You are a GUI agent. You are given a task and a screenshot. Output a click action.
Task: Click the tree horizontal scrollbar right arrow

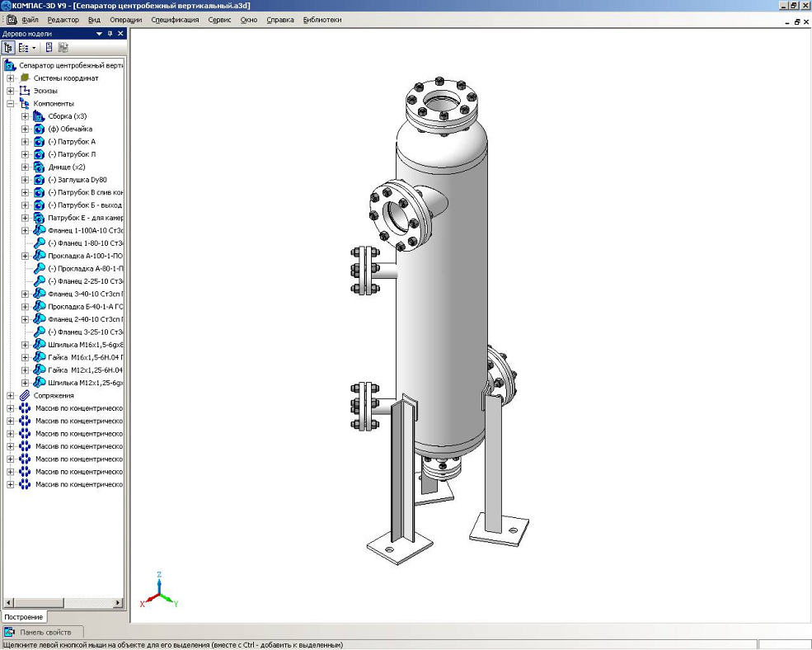click(x=118, y=603)
